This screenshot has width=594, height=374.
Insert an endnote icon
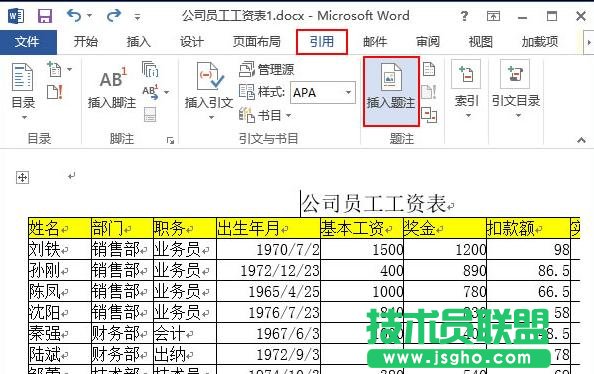[x=150, y=69]
